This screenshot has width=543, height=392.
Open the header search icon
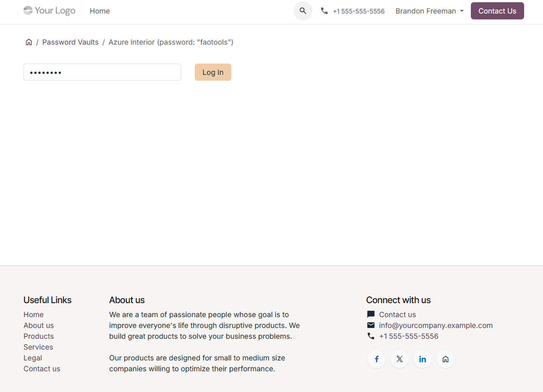click(x=303, y=11)
